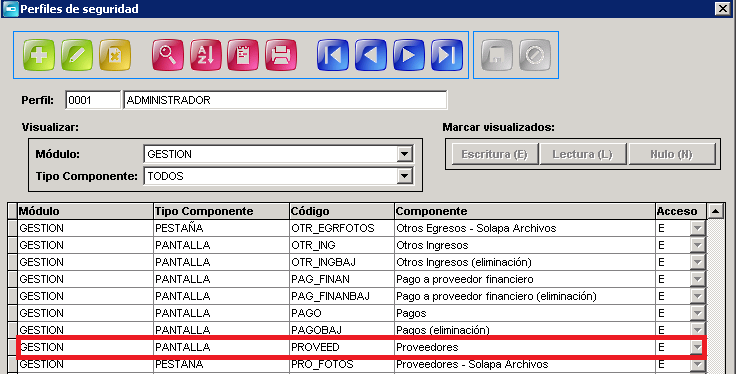
Task: Click the green pencil edit icon
Action: point(77,55)
